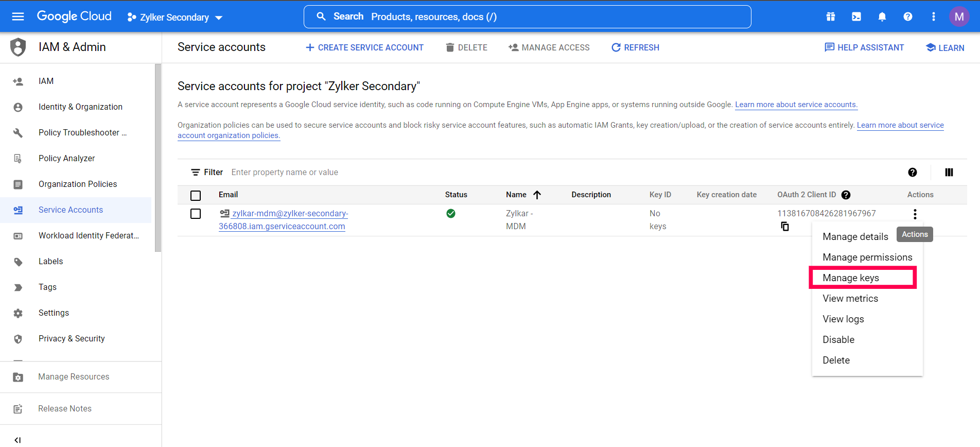Click the Google Cloud logo

74,16
